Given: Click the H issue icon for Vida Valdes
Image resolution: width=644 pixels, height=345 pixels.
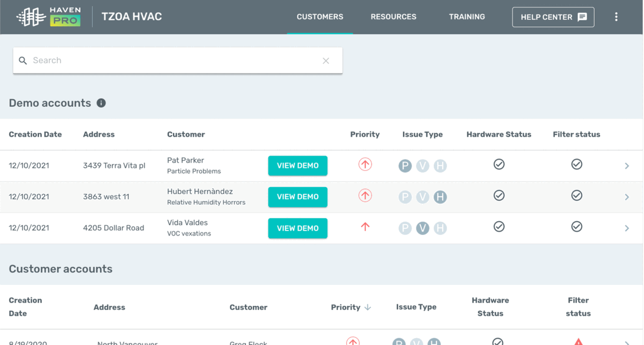Looking at the screenshot, I should pyautogui.click(x=440, y=228).
